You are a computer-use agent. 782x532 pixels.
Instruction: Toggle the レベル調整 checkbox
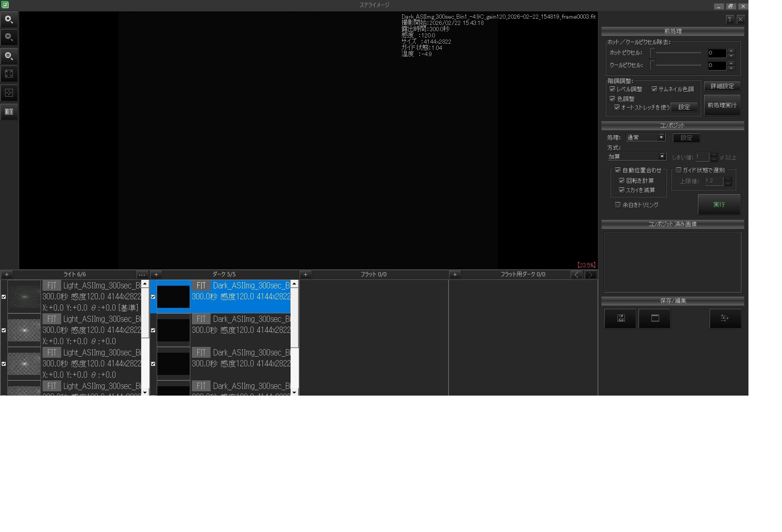tap(612, 89)
